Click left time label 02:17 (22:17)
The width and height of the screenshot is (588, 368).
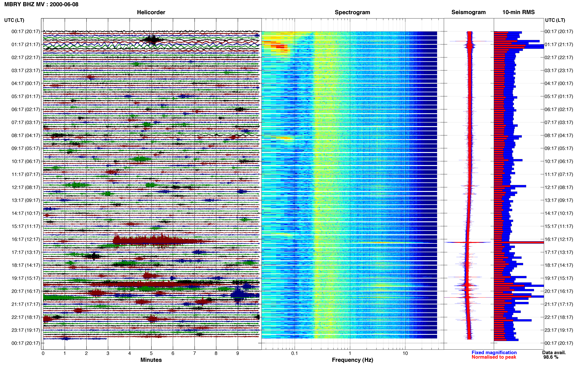pyautogui.click(x=26, y=58)
